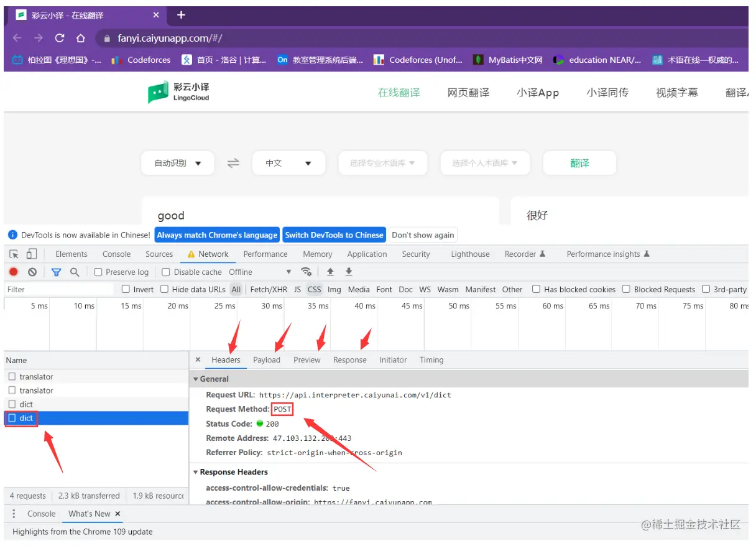Image resolution: width=756 pixels, height=546 pixels.
Task: Enable the Invert filter checkbox
Action: click(126, 289)
